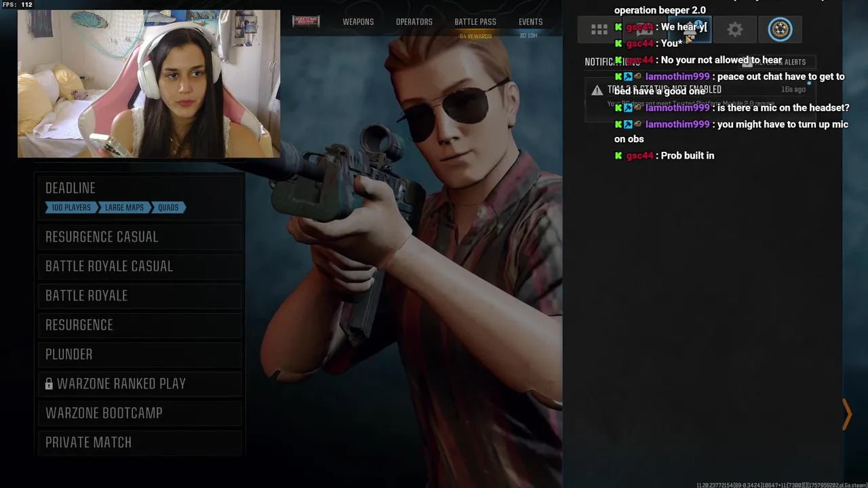
Task: Select Warzone Bootcamp mode
Action: click(140, 413)
